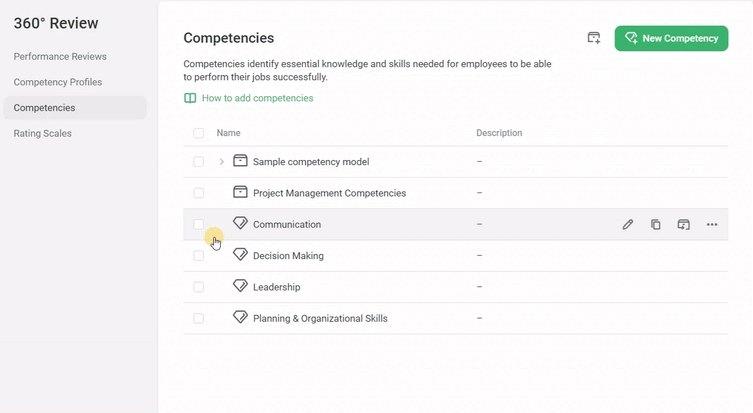This screenshot has width=753, height=413.
Task: Toggle the select-all checkbox in table header
Action: point(199,133)
